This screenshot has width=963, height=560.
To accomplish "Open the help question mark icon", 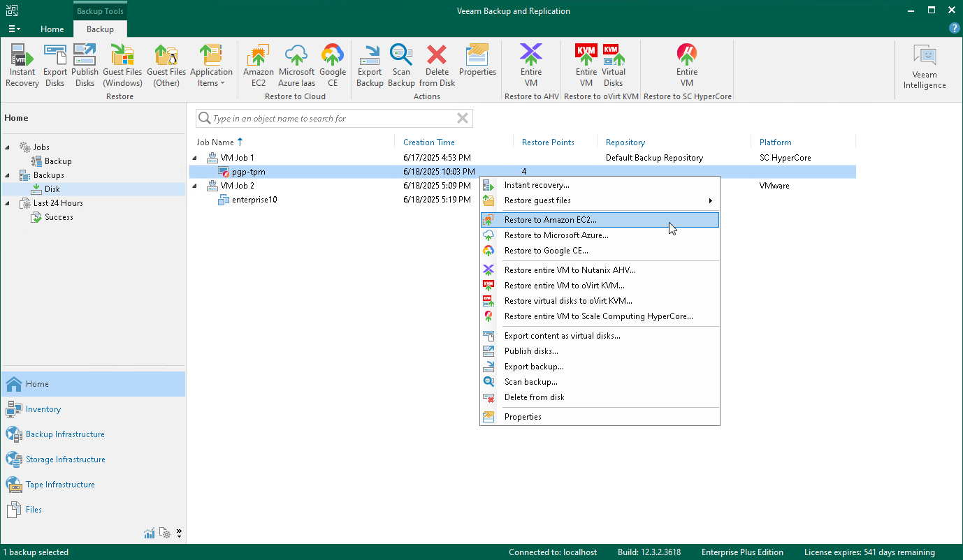I will click(x=954, y=29).
